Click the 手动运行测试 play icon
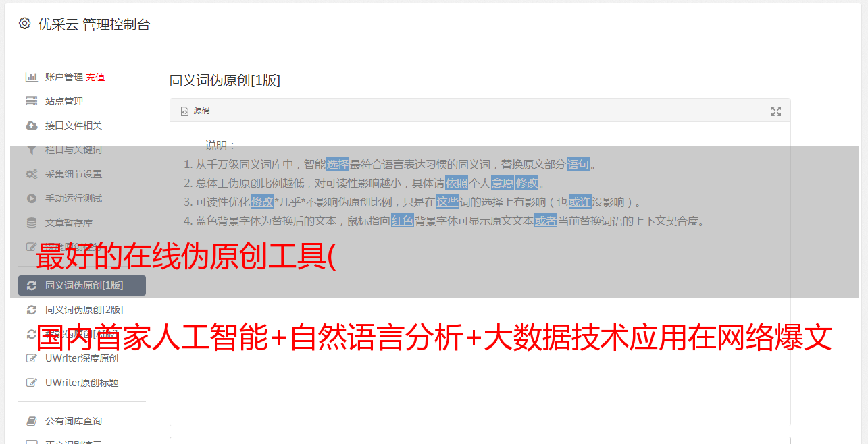 [x=31, y=198]
